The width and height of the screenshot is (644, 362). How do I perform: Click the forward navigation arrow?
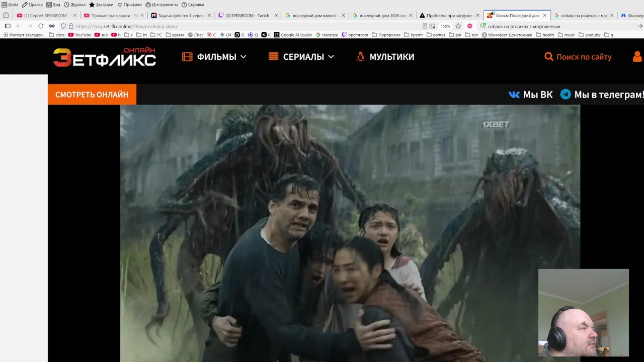click(x=30, y=26)
